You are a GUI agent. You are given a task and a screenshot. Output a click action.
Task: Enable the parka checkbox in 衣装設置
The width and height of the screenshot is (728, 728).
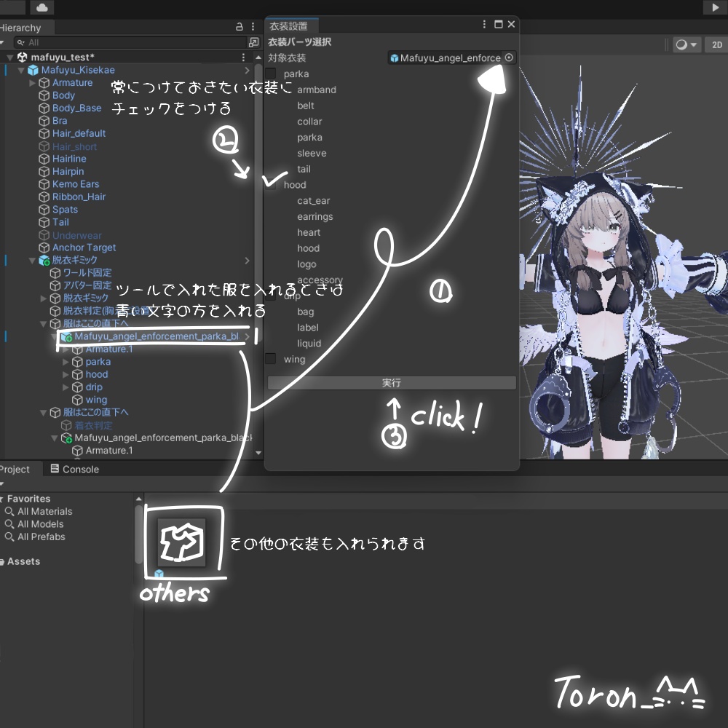point(270,74)
